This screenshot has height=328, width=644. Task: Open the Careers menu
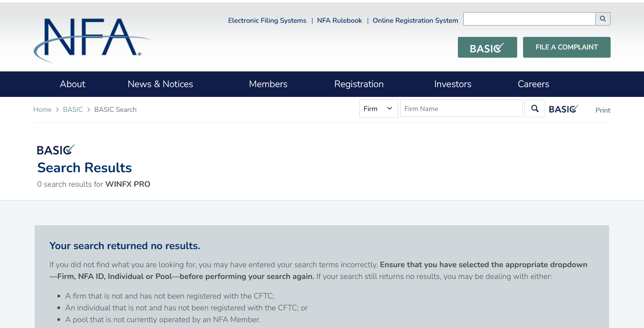click(533, 84)
